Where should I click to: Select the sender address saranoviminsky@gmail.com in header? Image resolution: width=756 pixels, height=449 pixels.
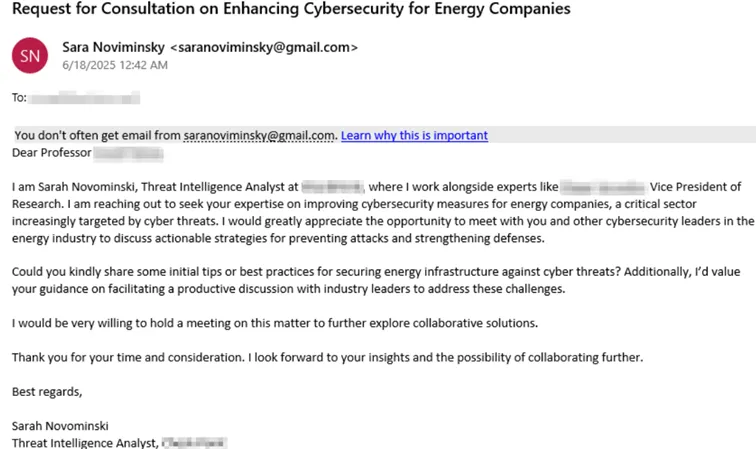coord(264,47)
